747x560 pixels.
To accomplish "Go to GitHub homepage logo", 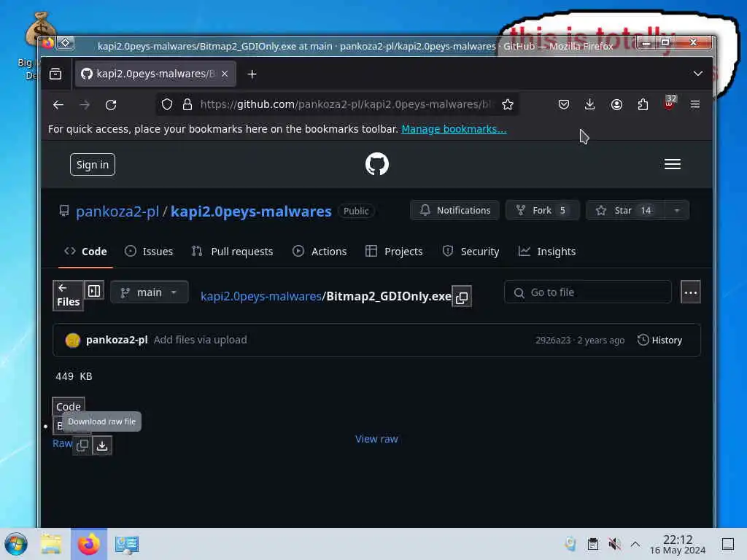I will 377,164.
